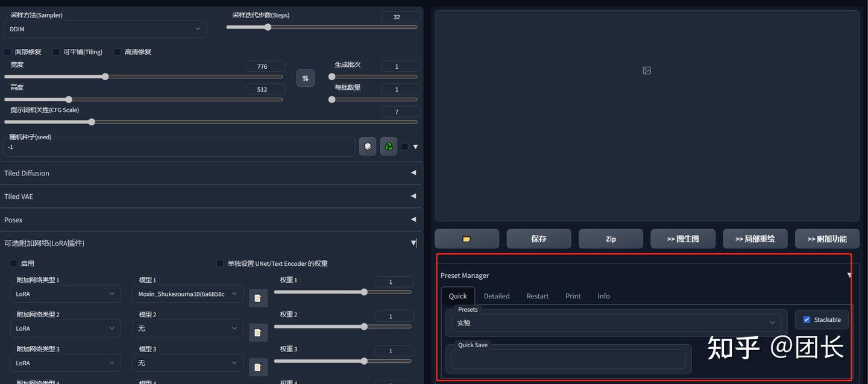Screen dimensions: 868x384
Task: Click the 权重 1 value box
Action: pyautogui.click(x=394, y=282)
